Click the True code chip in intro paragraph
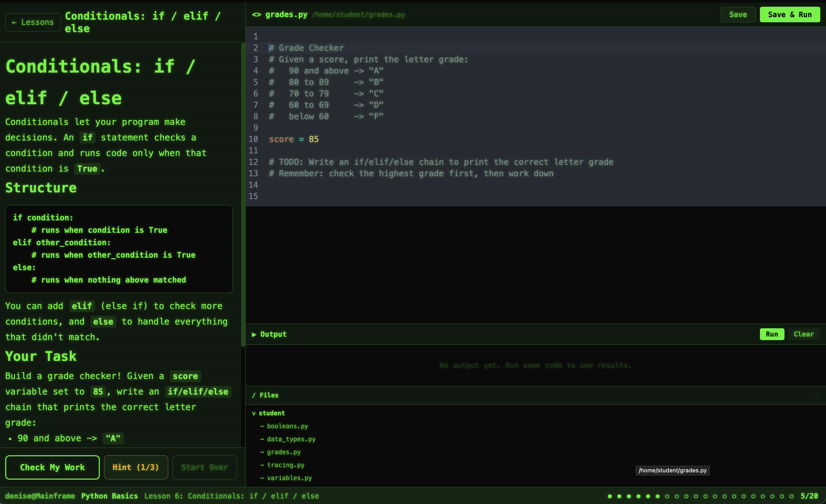826x504 pixels. pyautogui.click(x=87, y=168)
